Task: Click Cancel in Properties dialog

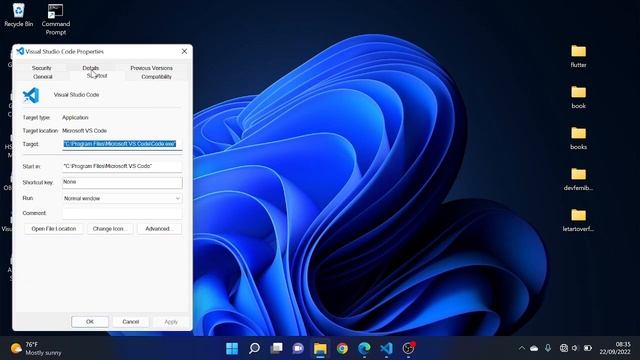Action: point(131,322)
